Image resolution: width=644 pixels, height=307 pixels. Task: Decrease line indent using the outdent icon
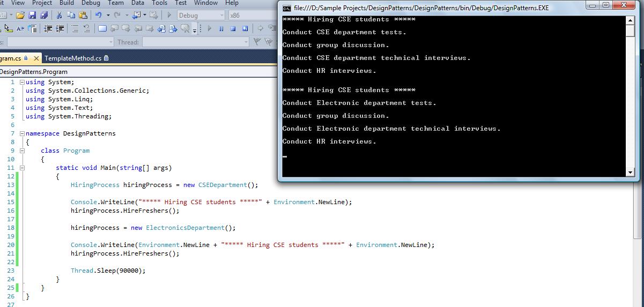[48, 28]
